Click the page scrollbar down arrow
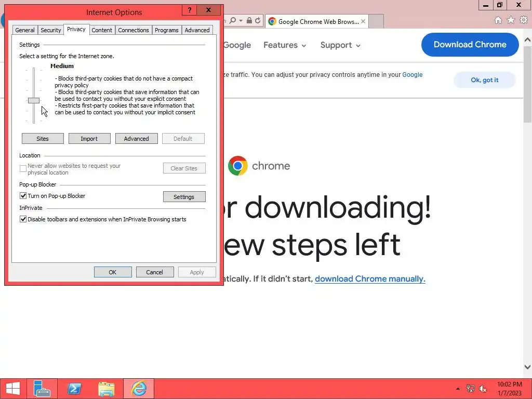The image size is (532, 399). (x=527, y=367)
